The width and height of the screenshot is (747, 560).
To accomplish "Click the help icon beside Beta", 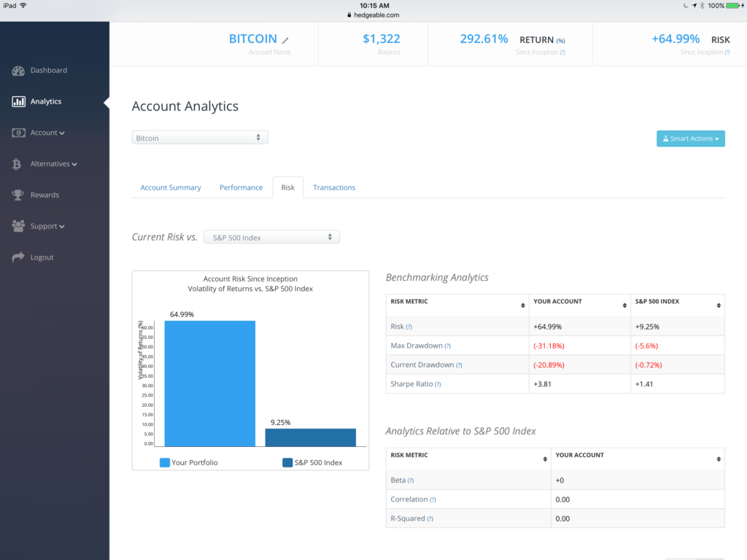I will [x=411, y=481].
